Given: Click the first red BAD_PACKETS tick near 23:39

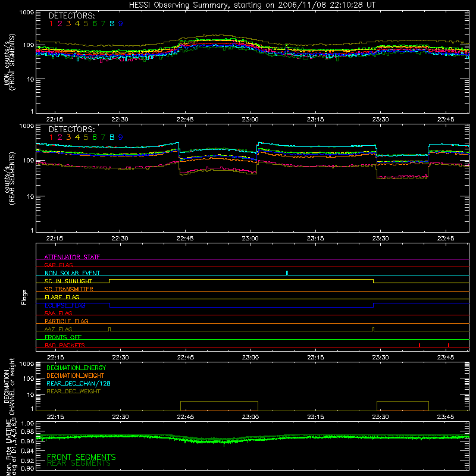Looking at the screenshot, I should point(419,345).
